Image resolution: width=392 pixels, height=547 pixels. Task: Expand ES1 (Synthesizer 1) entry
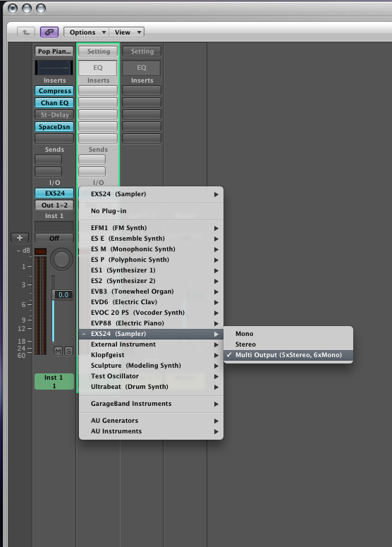(151, 270)
